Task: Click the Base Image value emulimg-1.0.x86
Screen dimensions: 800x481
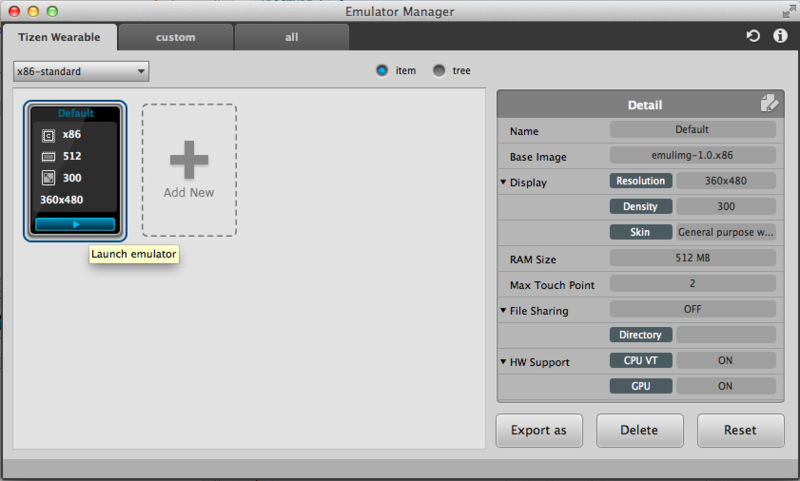Action: pos(692,155)
